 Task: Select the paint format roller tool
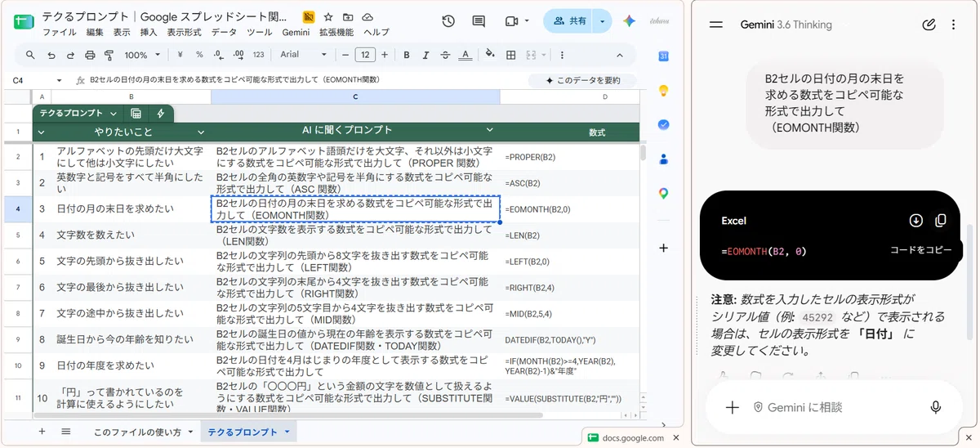109,55
